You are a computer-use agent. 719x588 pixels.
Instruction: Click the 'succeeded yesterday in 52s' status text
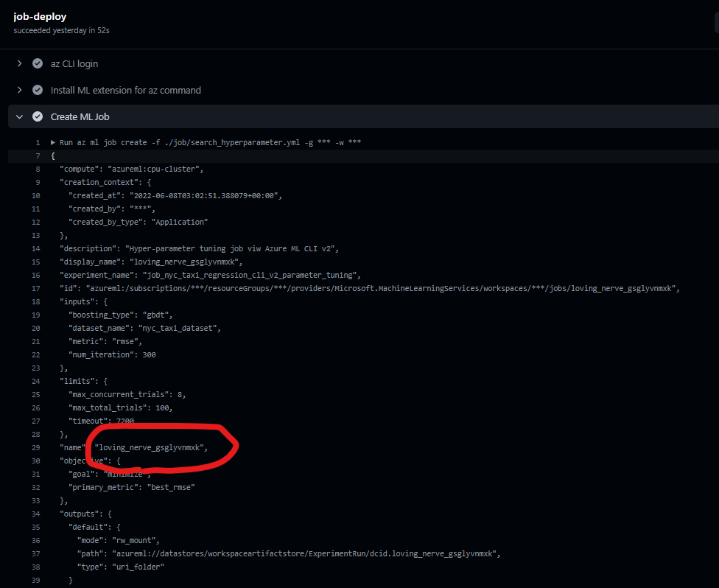pos(61,30)
